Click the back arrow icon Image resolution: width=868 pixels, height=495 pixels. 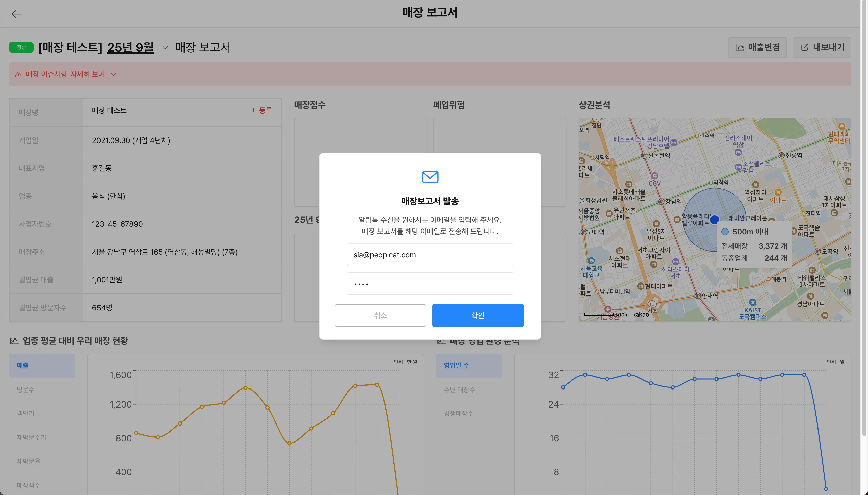tap(16, 14)
